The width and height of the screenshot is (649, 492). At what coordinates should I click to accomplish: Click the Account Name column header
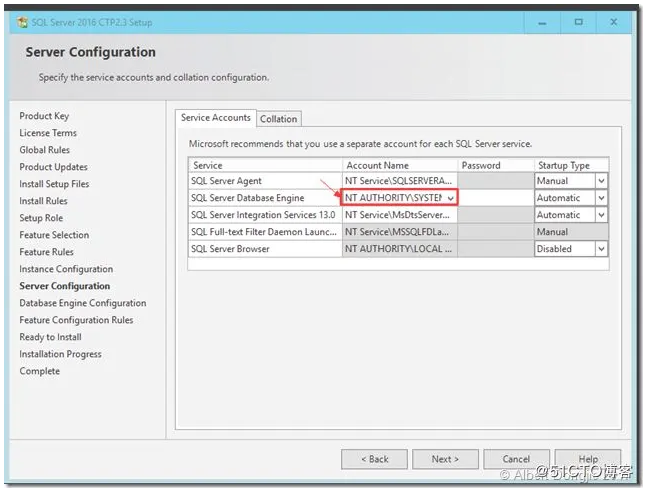pos(400,165)
